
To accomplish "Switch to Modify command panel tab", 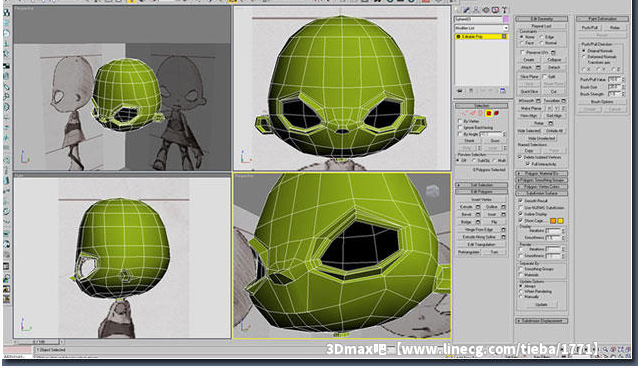I will click(466, 10).
